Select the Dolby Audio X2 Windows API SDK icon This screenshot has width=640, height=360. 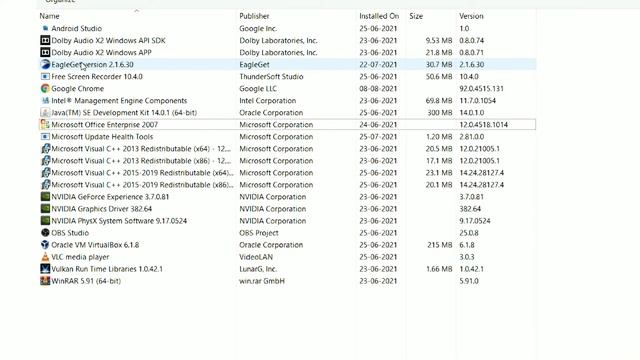click(x=45, y=40)
